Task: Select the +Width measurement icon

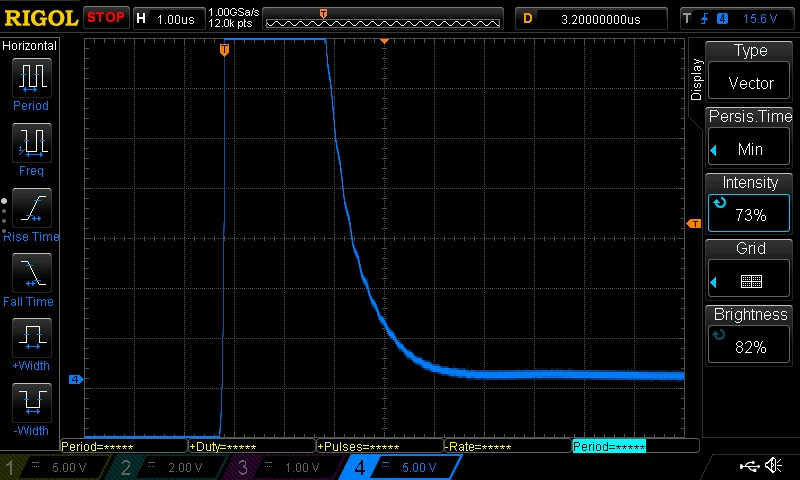Action: click(x=30, y=340)
